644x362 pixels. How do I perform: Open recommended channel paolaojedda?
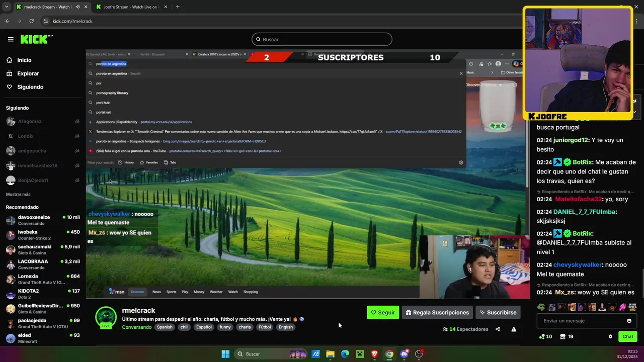pos(43,323)
